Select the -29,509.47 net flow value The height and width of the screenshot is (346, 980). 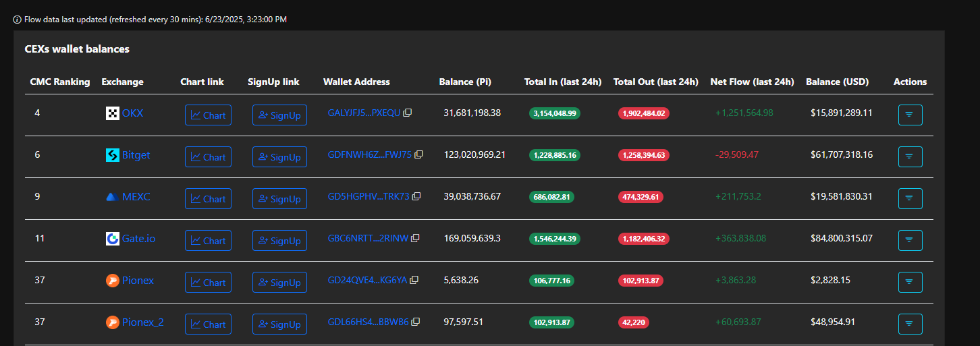point(737,154)
